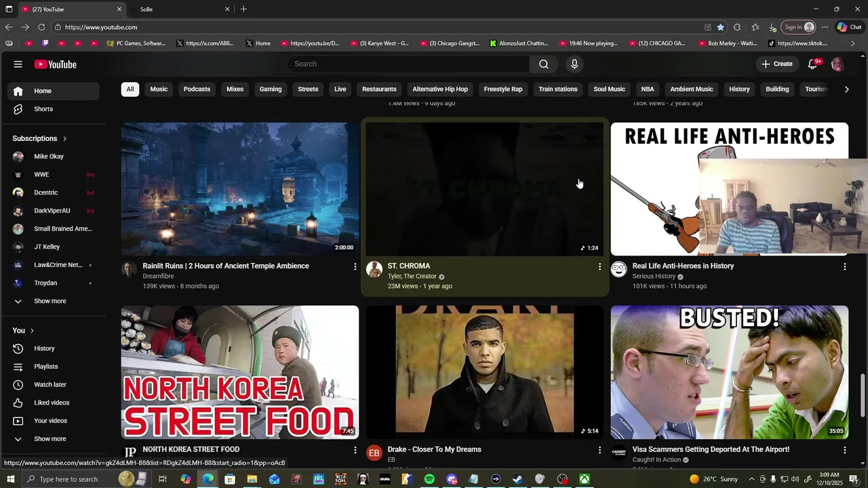Click the browser address bar
This screenshot has width=868, height=488.
click(380, 27)
